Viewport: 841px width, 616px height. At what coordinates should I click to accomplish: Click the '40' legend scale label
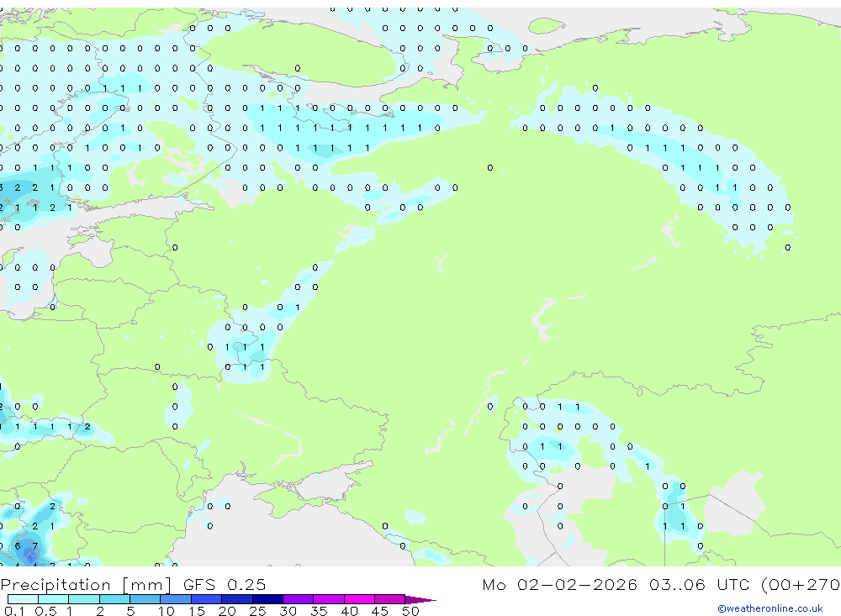coord(349,611)
